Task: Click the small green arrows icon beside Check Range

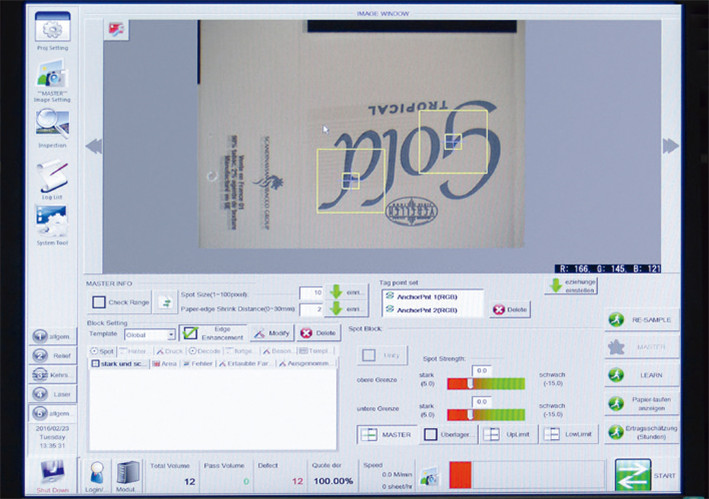Action: [x=165, y=302]
